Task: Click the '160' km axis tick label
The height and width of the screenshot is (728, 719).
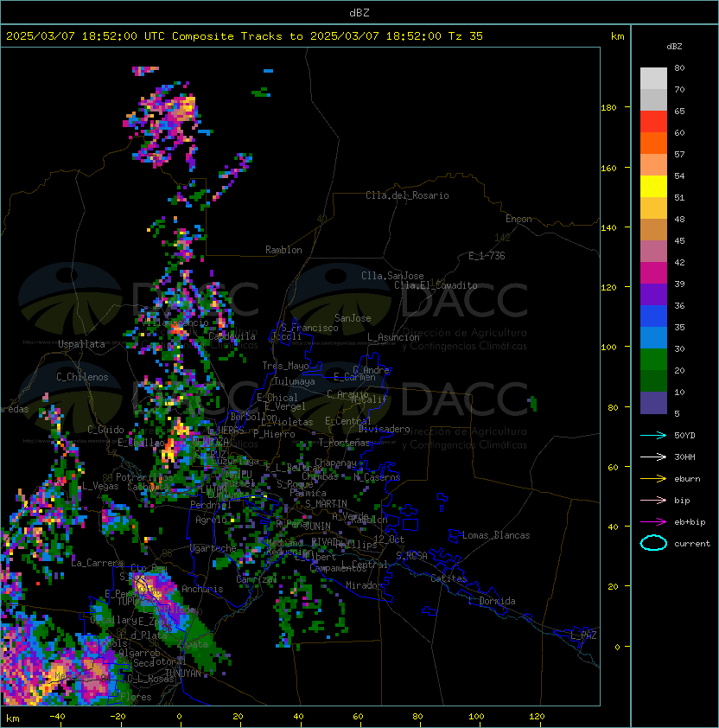Action: pos(608,168)
